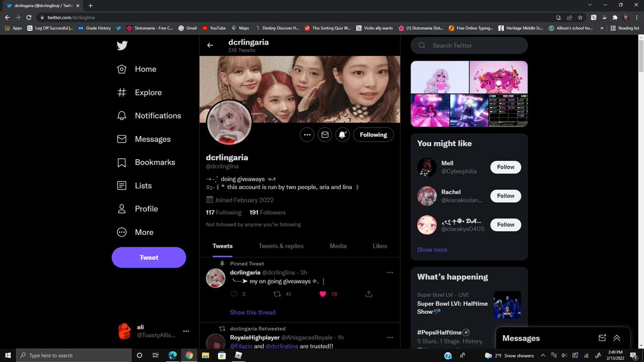Follow Mell @Cyberphilia
Screen dimensions: 644x362
[x=506, y=167]
